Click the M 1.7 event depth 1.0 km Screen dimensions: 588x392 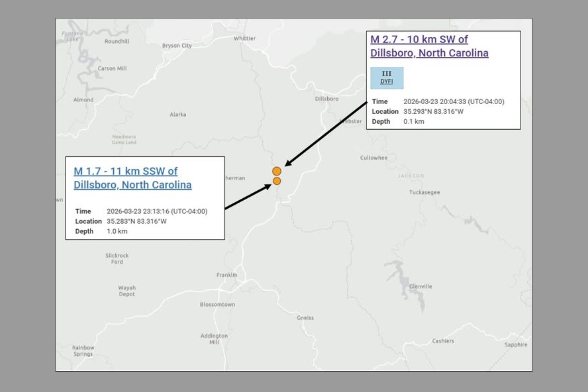coord(117,231)
